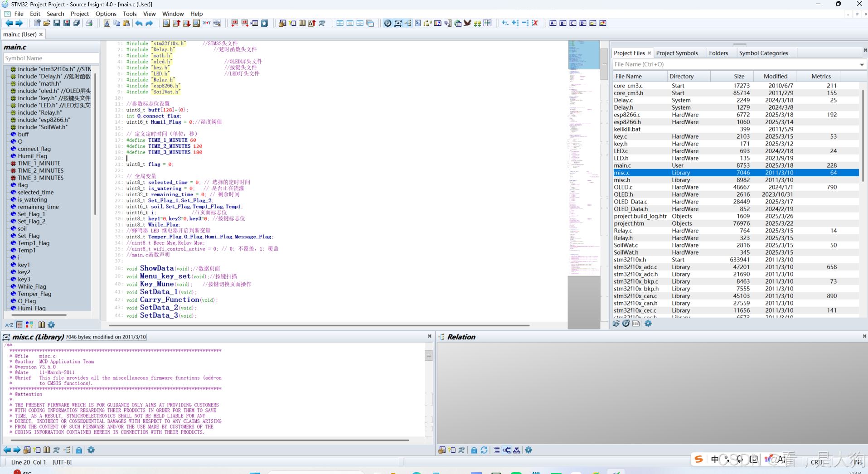Select SoilWat.c in the project file list
The height and width of the screenshot is (474, 868).
point(736,245)
